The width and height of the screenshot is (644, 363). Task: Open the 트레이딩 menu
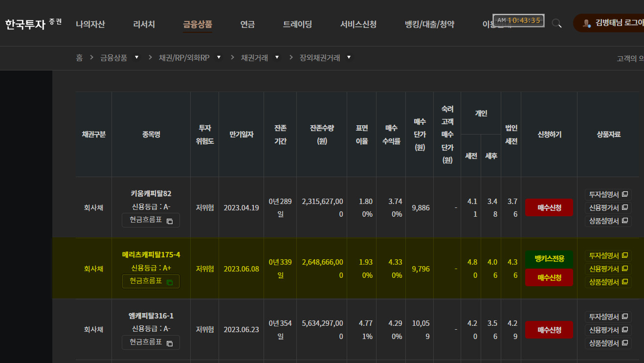297,24
